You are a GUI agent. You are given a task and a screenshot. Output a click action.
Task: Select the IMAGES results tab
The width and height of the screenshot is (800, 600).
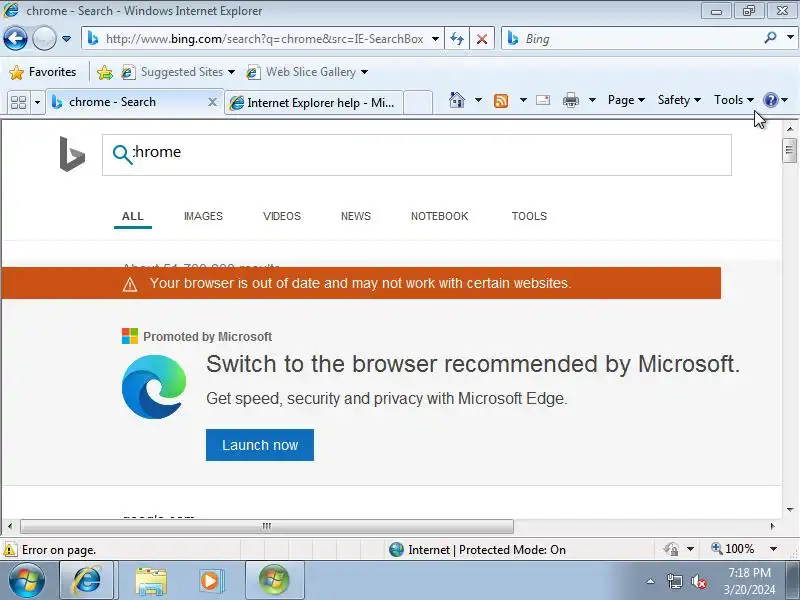tap(203, 216)
